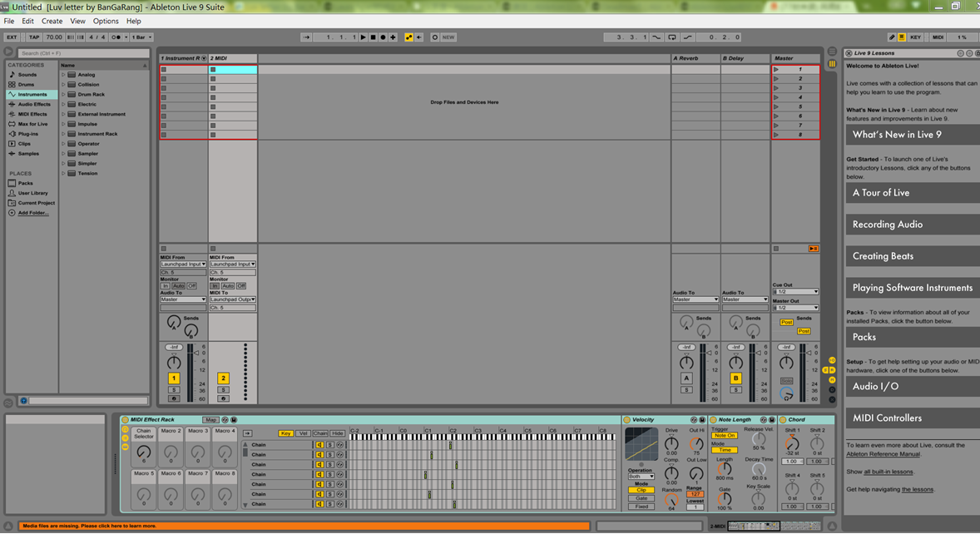Toggle automation arm button
Image resolution: width=980 pixels, height=534 pixels.
pos(408,37)
